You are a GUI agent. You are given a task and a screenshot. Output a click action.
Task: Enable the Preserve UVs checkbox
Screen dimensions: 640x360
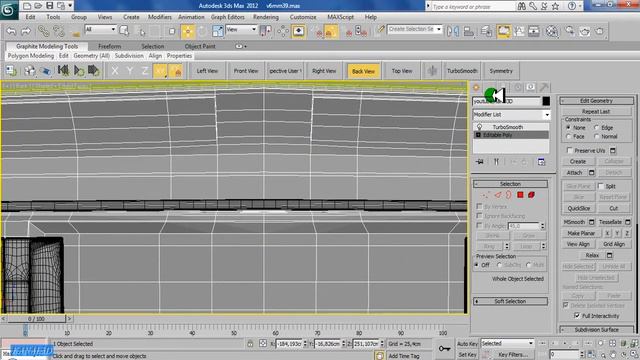570,150
